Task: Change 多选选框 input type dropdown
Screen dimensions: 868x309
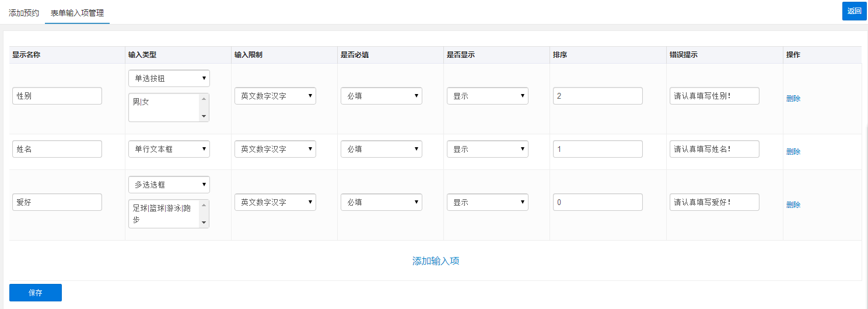Action: 169,185
